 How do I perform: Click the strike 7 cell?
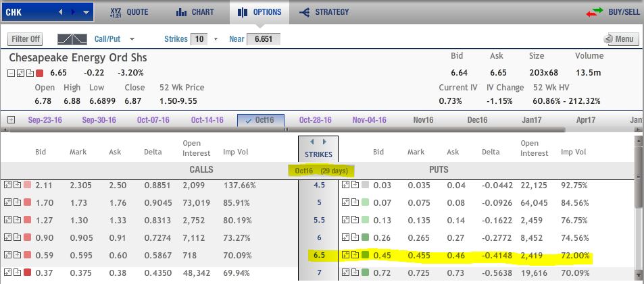click(319, 273)
